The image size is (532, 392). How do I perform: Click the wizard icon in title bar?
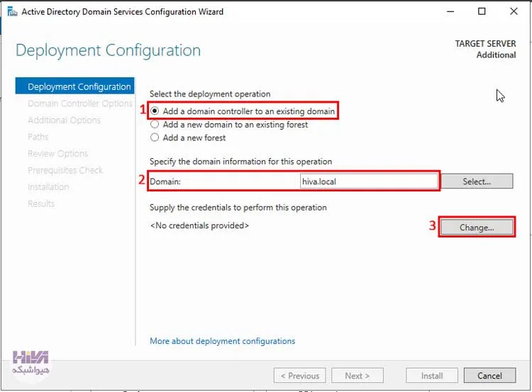12,11
